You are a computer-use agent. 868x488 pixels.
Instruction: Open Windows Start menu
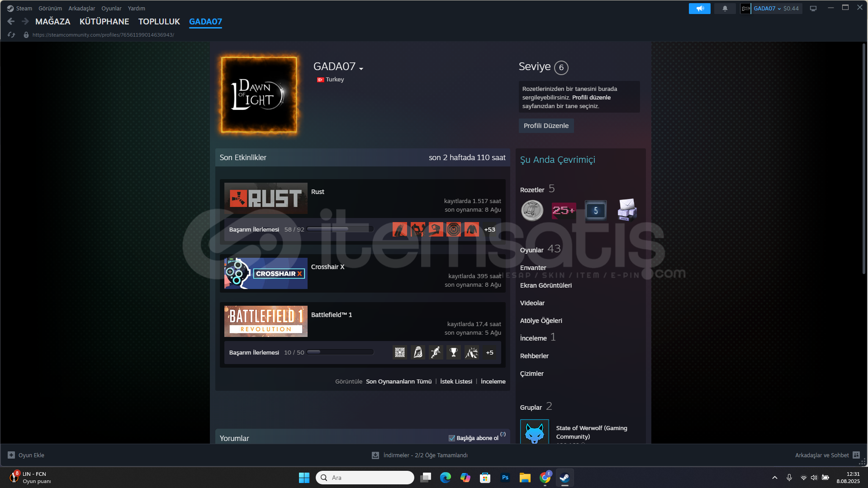point(304,478)
